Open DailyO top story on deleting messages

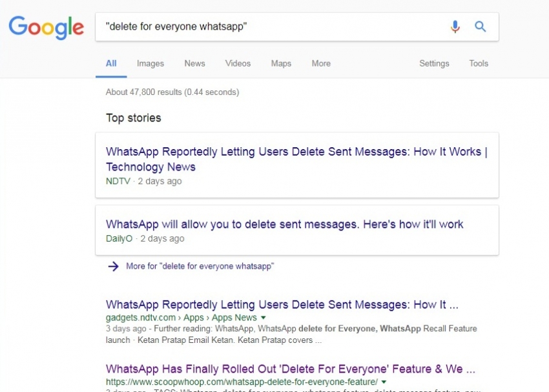285,224
